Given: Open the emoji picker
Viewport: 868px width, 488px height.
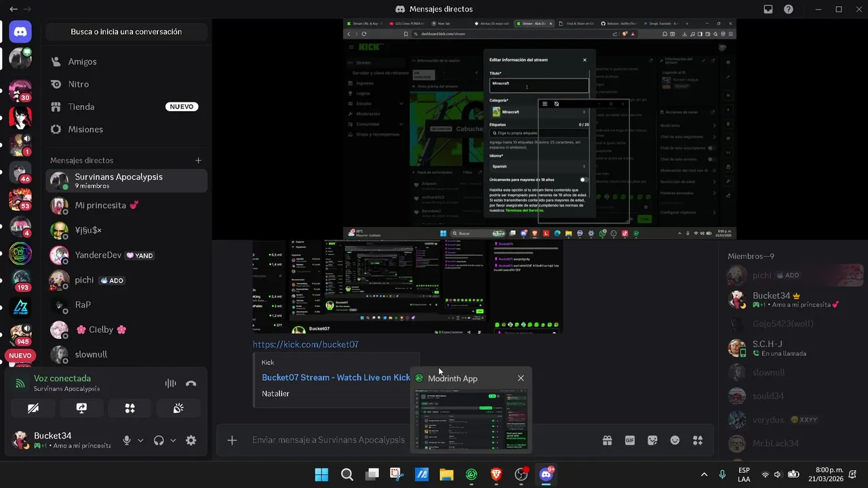Looking at the screenshot, I should coord(675,440).
